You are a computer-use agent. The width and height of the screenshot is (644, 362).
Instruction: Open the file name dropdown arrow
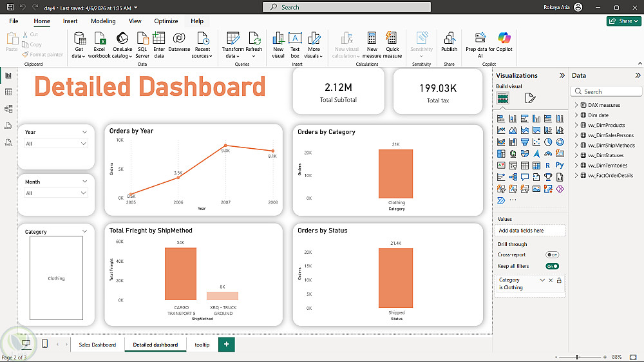[136, 8]
